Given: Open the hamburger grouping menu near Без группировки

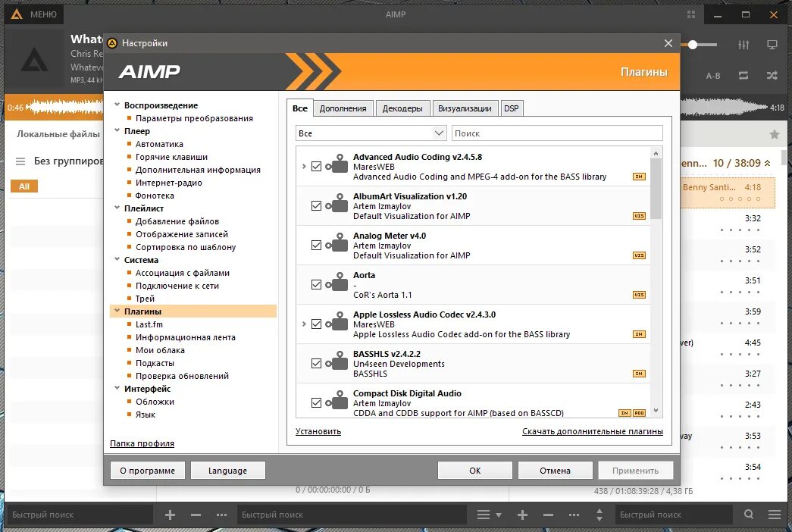Looking at the screenshot, I should 20,161.
